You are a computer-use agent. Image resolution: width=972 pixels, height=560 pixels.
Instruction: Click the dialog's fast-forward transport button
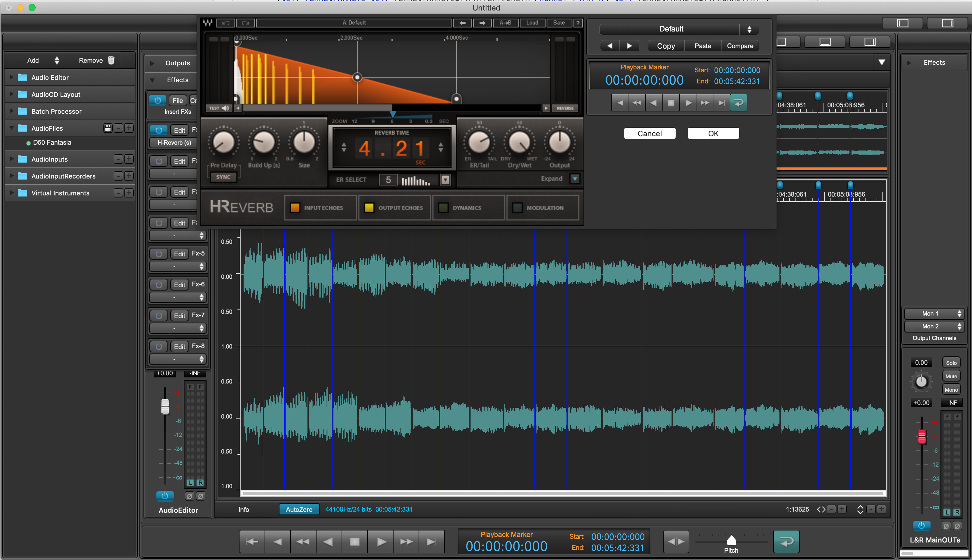point(705,103)
